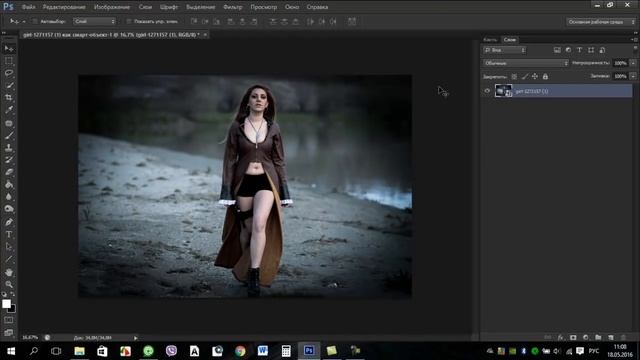The image size is (640, 360).
Task: Toggle Show transform controls checkbox
Action: pos(129,21)
